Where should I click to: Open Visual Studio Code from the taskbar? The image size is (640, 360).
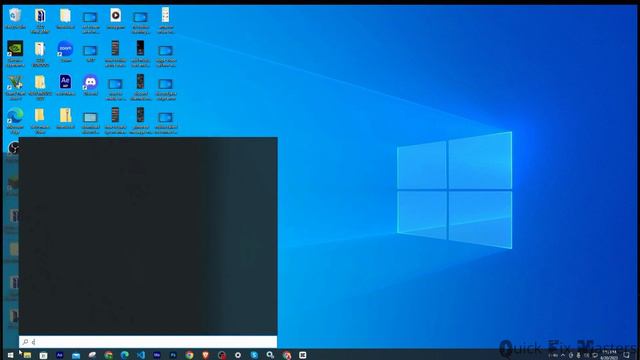tap(141, 355)
